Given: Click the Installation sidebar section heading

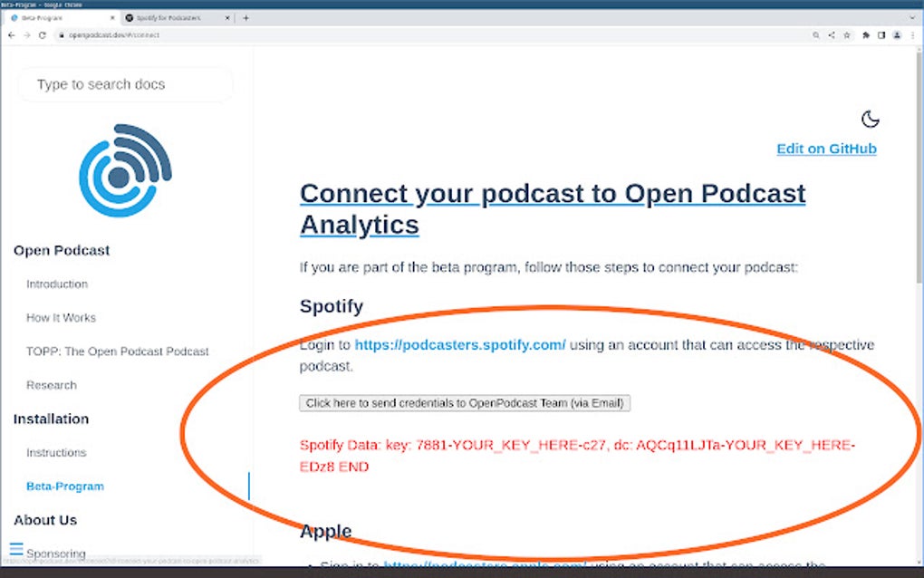Looking at the screenshot, I should point(51,419).
